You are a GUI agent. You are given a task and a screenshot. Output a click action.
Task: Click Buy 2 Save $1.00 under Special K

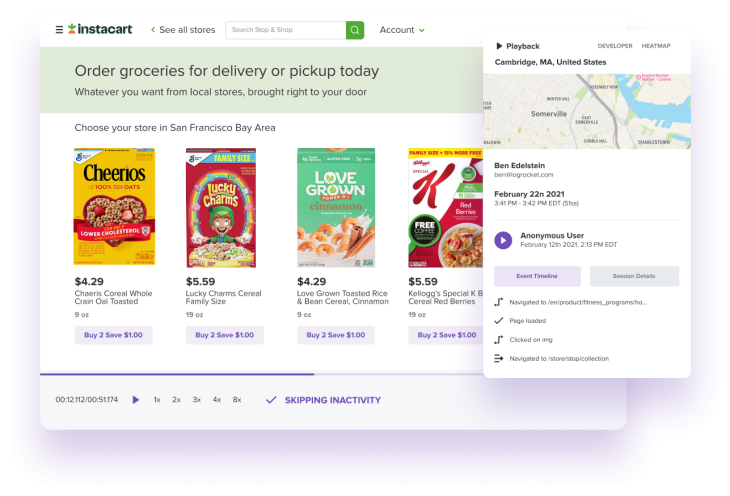click(446, 335)
